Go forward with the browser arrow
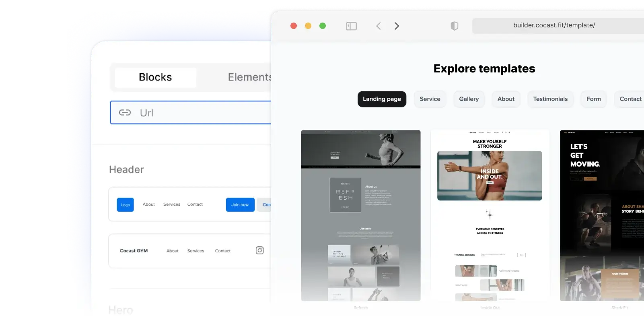 (397, 26)
